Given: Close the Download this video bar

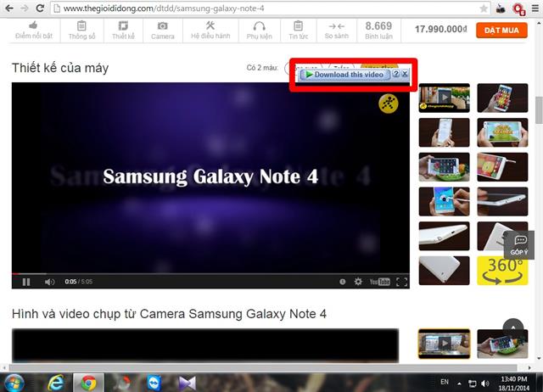Looking at the screenshot, I should click(405, 74).
